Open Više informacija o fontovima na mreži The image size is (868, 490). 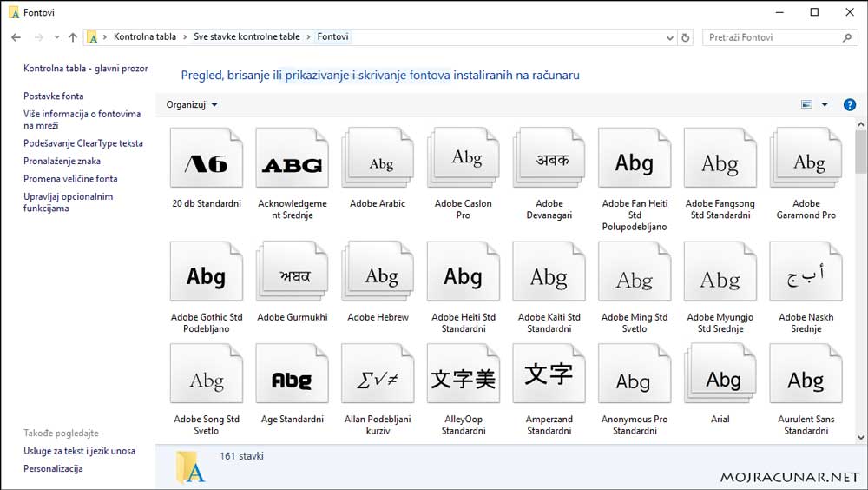82,119
